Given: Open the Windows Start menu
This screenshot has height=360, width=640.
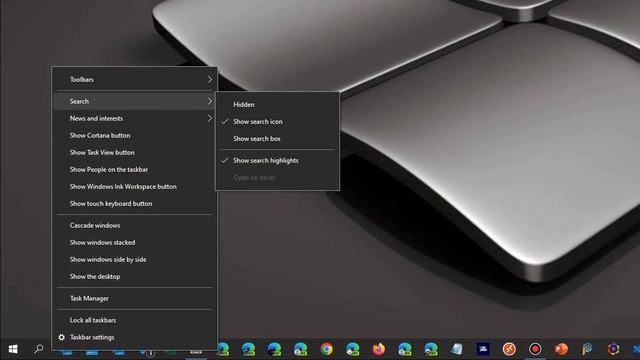Looking at the screenshot, I should pyautogui.click(x=13, y=349).
